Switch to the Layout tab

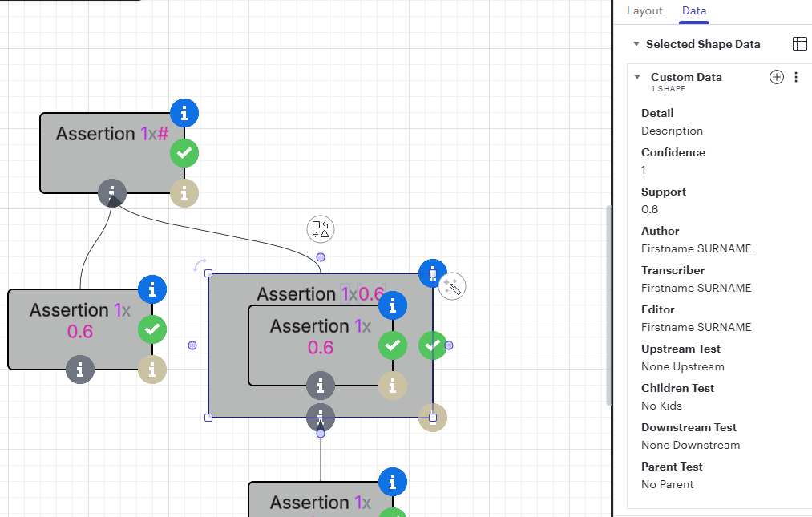click(x=644, y=11)
